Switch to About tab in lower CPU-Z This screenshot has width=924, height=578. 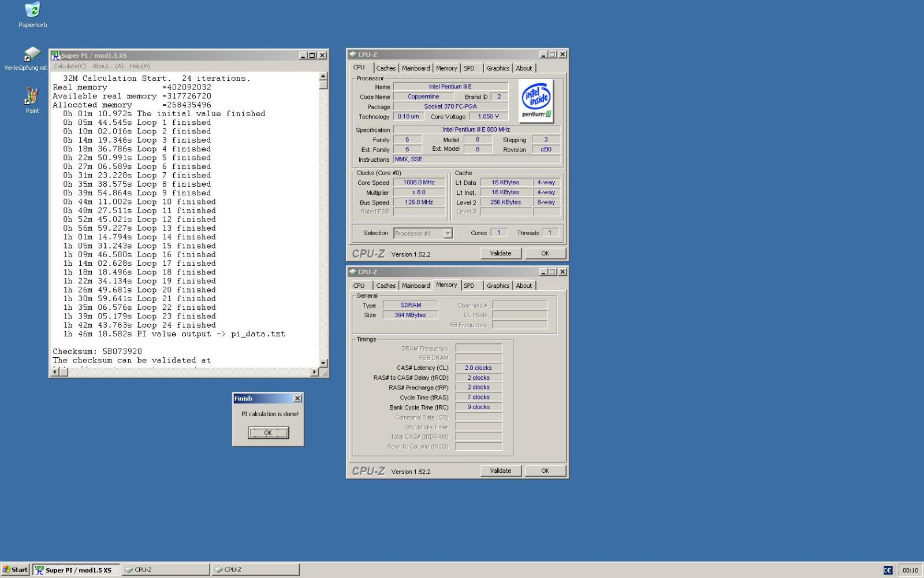pos(524,286)
